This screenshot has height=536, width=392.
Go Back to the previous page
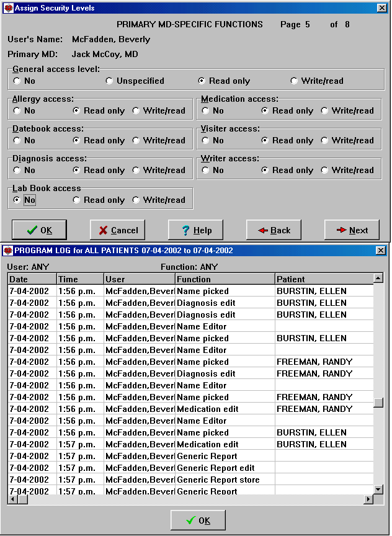tap(274, 230)
